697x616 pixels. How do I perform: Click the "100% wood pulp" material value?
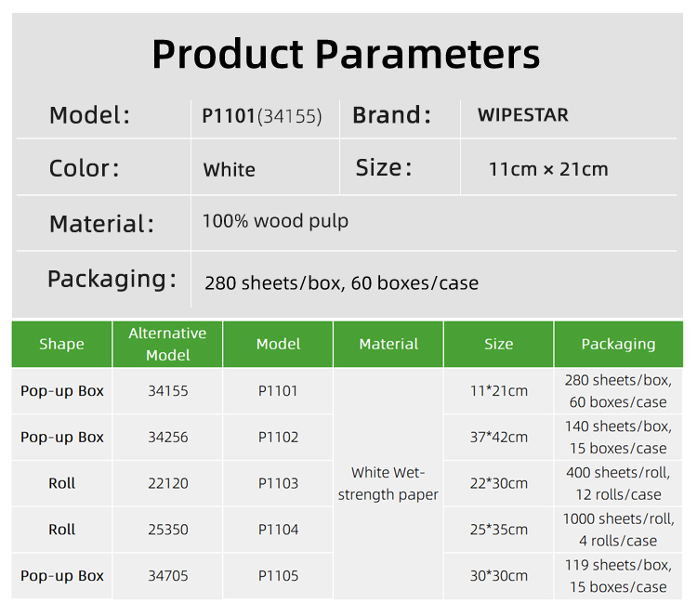[x=275, y=221]
